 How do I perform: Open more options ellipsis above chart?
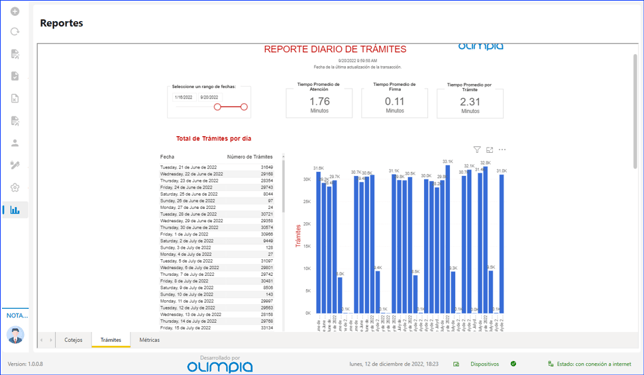pyautogui.click(x=502, y=150)
